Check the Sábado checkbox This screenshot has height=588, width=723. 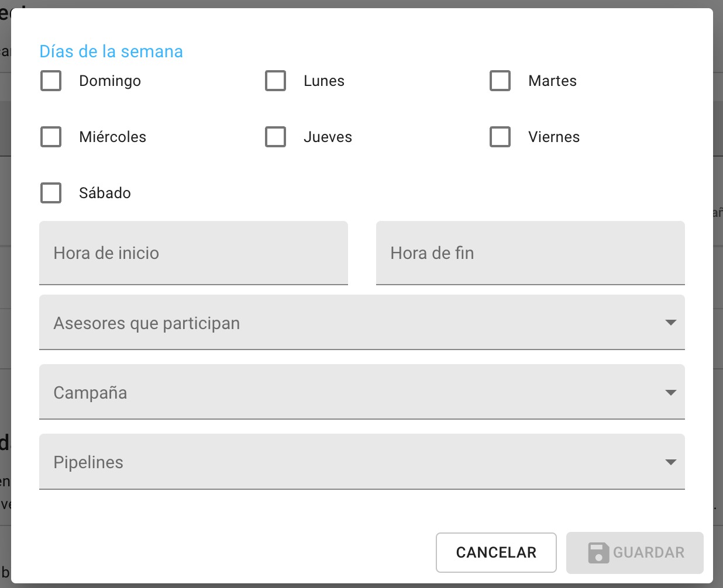click(51, 193)
